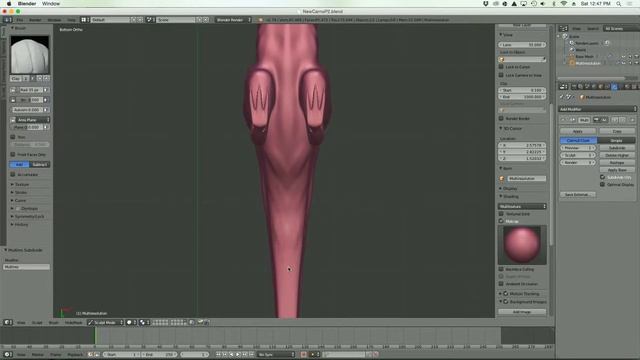
Task: Click the info editor type icon
Action: pos(8,20)
